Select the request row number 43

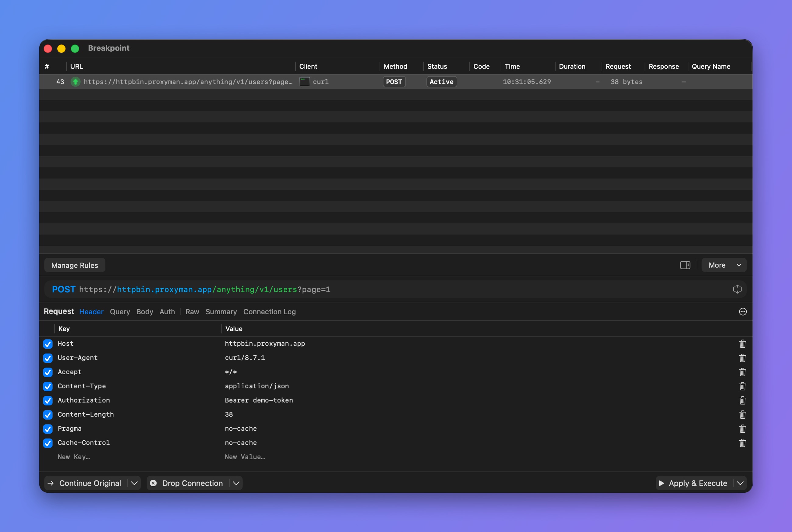[x=396, y=82]
